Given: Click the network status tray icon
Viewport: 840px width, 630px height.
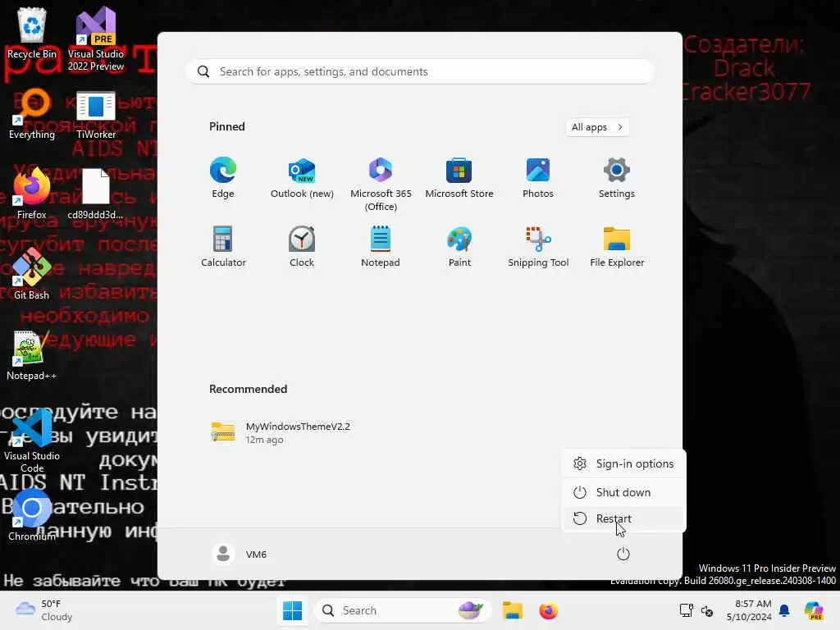Looking at the screenshot, I should click(x=687, y=610).
